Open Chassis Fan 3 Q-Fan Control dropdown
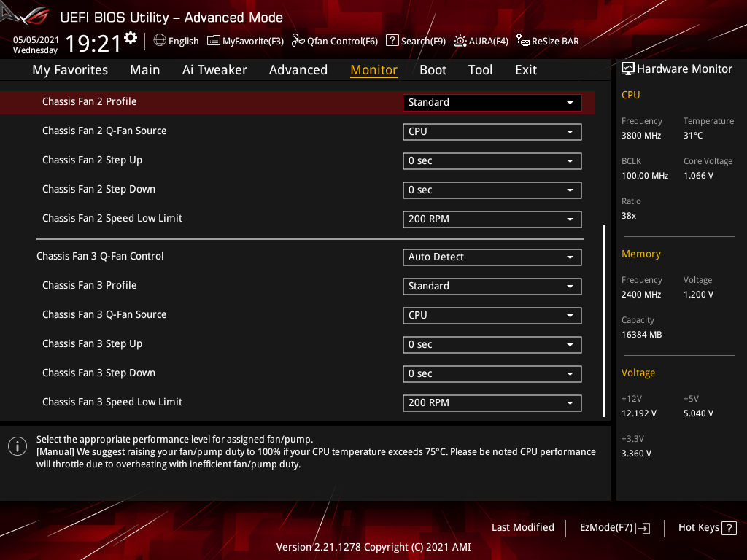 tap(492, 257)
